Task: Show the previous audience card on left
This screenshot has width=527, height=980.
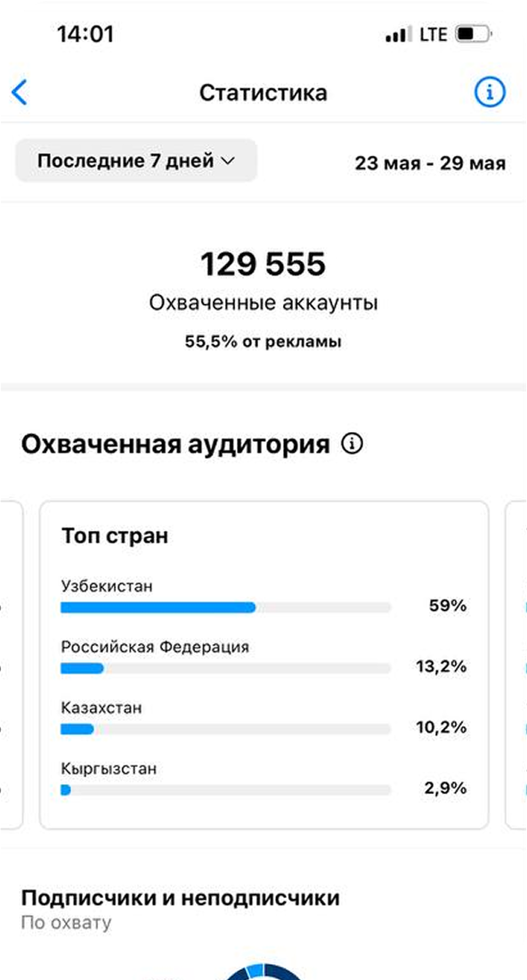Action: (x=12, y=665)
